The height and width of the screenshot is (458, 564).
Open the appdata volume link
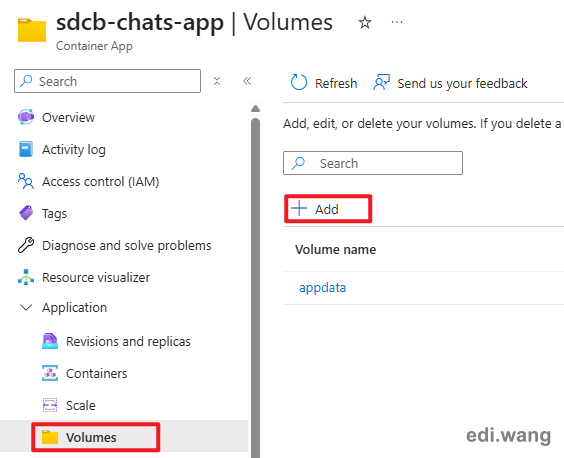click(x=322, y=287)
